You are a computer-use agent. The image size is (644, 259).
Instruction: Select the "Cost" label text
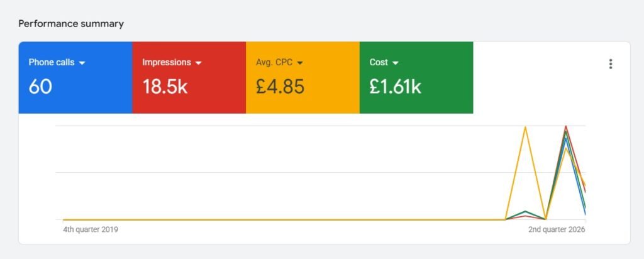[x=379, y=63]
